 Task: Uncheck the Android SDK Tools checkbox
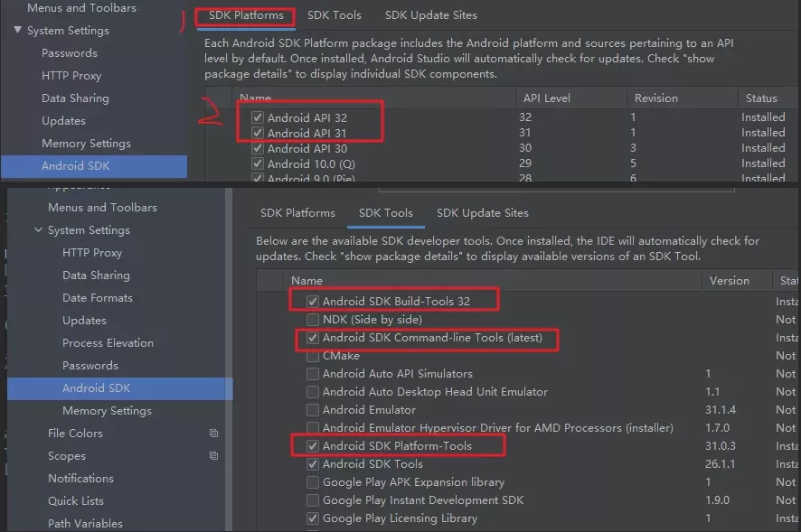(313, 464)
